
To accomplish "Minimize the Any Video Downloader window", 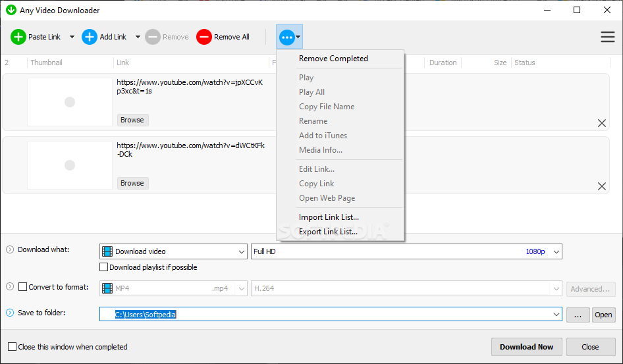I will click(x=547, y=11).
